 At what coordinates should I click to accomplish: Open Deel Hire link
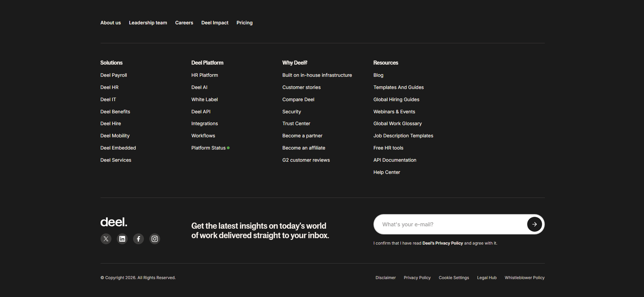click(111, 123)
